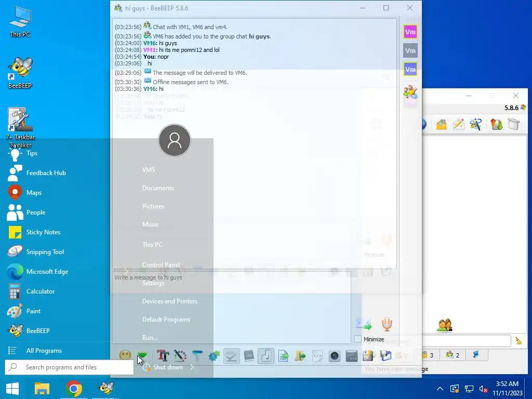
Task: Click the broom clear icon in main window
Action: pyautogui.click(x=518, y=341)
